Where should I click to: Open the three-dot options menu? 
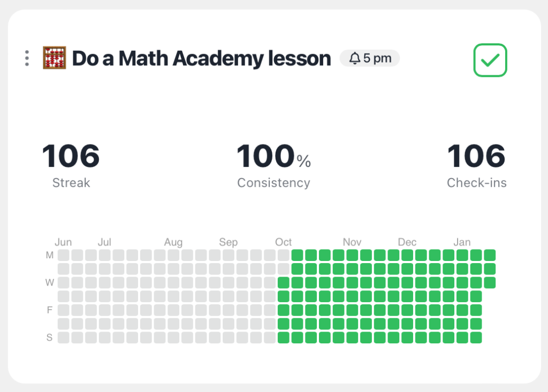pos(27,59)
